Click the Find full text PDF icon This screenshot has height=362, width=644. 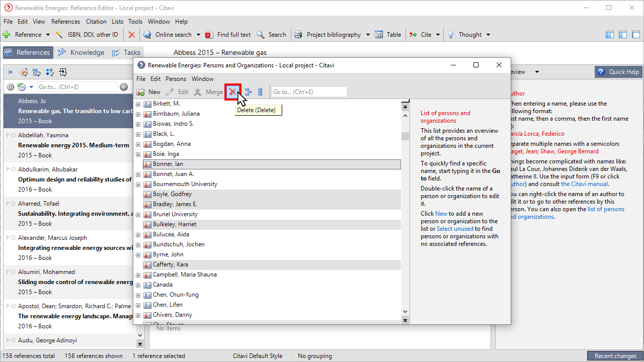(209, 35)
